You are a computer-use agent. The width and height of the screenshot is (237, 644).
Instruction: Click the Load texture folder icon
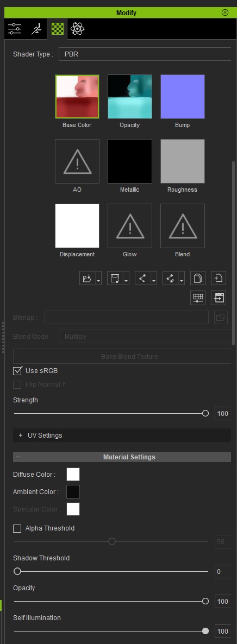click(87, 279)
